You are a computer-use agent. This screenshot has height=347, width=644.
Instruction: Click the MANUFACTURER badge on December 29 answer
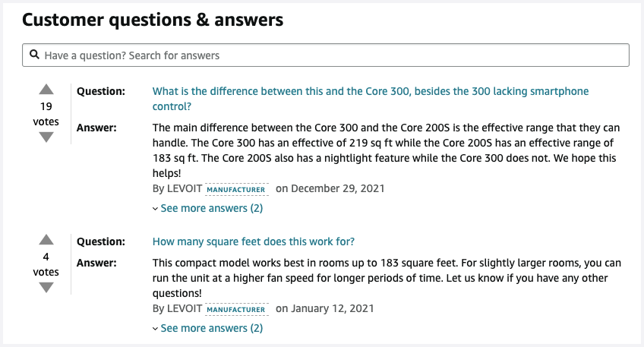coord(237,189)
